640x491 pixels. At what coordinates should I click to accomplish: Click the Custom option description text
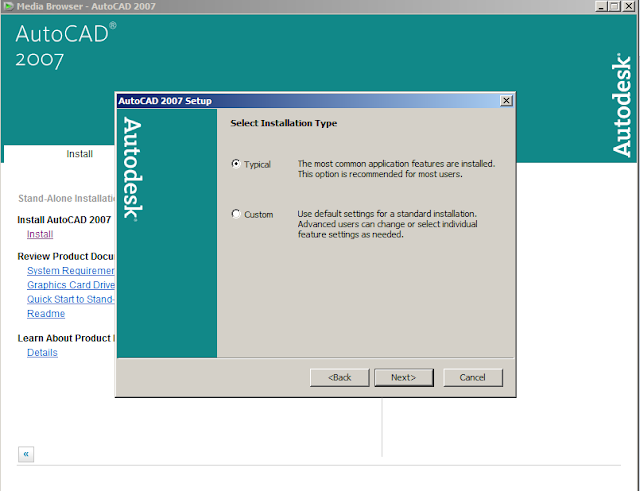coord(387,224)
